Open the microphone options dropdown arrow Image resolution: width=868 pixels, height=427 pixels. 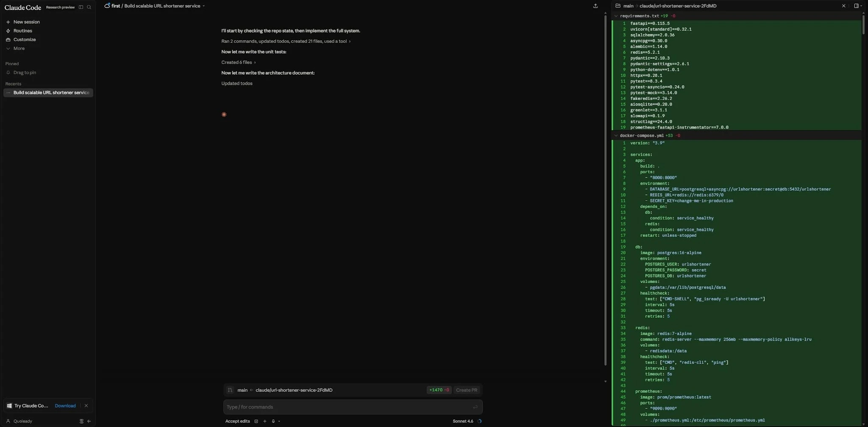(279, 421)
